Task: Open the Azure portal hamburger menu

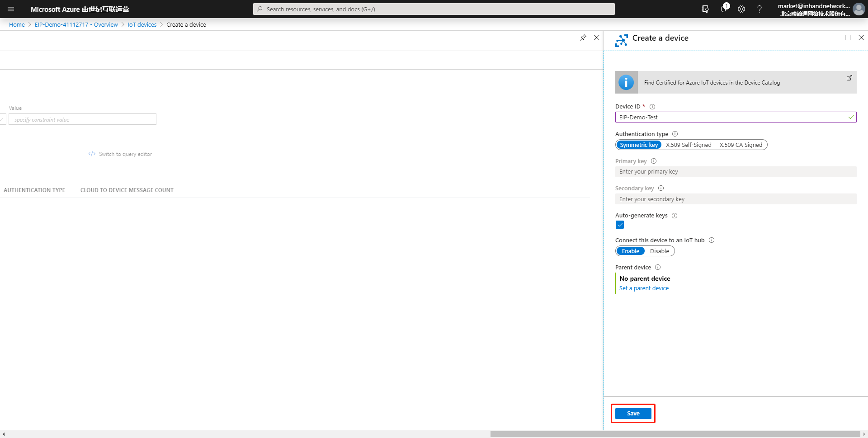Action: (x=11, y=9)
